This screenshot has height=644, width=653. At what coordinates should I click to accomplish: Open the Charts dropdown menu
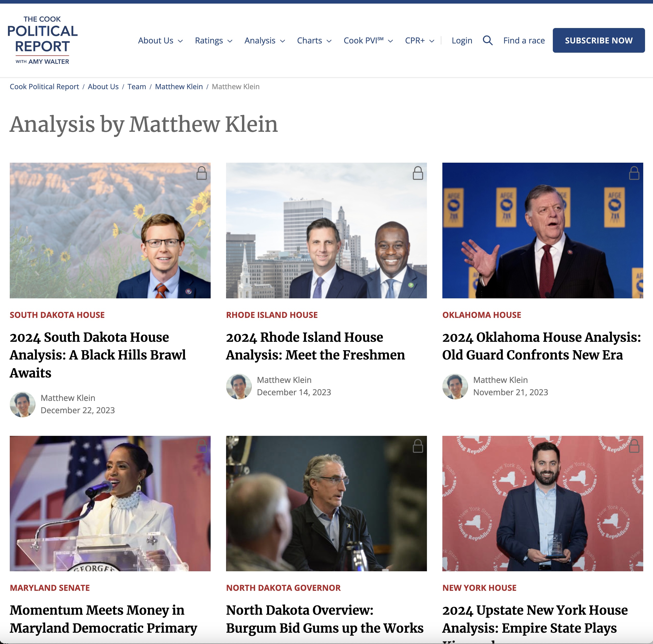pos(314,41)
